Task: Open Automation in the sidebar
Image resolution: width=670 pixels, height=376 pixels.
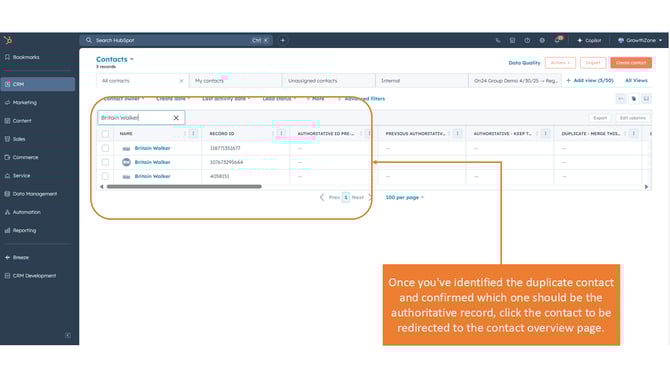Action: click(23, 212)
